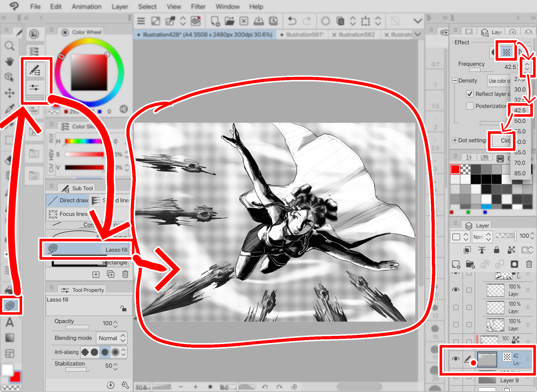Expand the Dot settings section
Image resolution: width=537 pixels, height=392 pixels.
pos(455,140)
